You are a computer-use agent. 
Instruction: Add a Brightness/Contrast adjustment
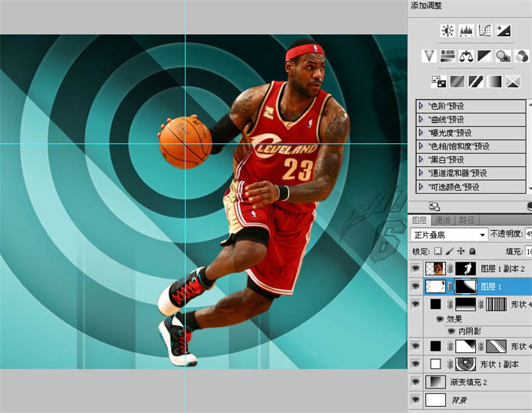coord(447,31)
